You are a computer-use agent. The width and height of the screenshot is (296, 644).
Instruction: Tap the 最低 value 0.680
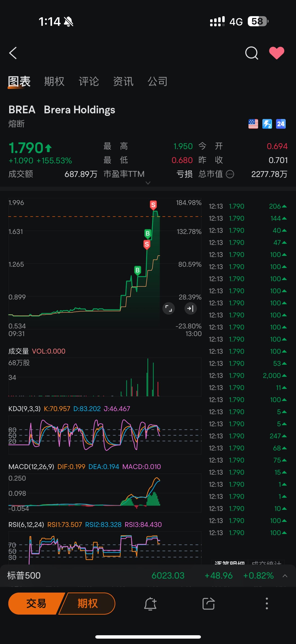point(182,160)
